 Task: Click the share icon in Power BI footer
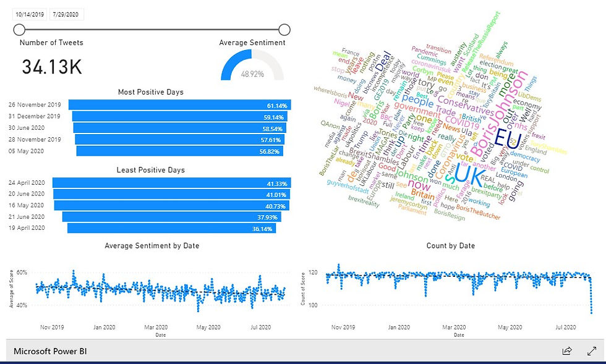(x=567, y=351)
